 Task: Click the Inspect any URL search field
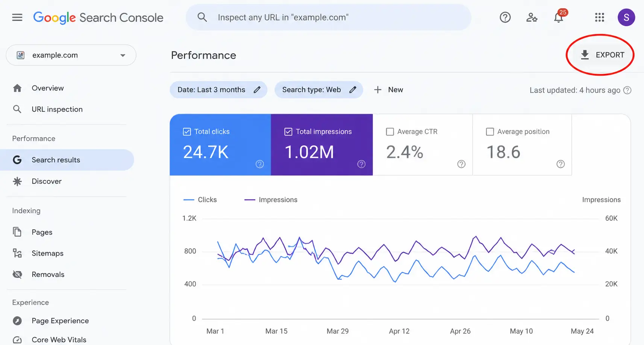pyautogui.click(x=328, y=17)
